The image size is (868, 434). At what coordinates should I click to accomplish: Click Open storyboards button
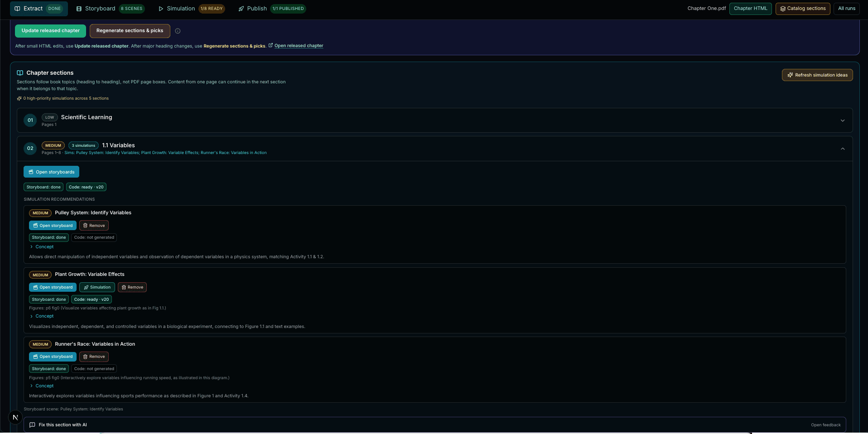tap(51, 172)
